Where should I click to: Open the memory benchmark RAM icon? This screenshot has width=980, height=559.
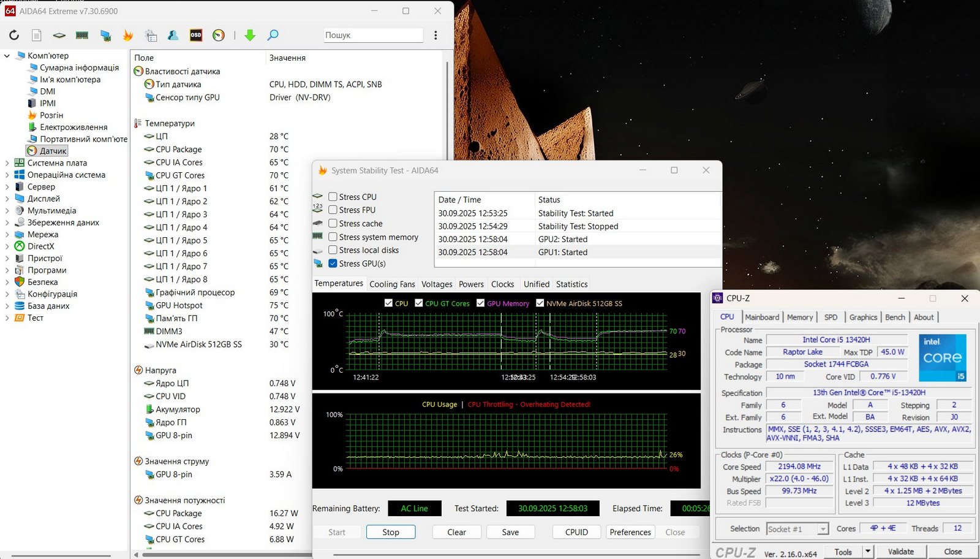pyautogui.click(x=82, y=36)
